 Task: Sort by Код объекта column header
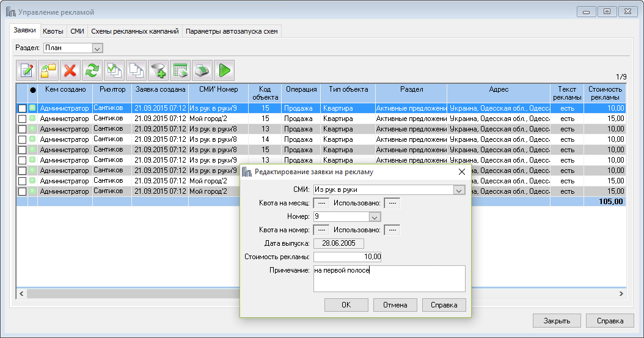[265, 94]
